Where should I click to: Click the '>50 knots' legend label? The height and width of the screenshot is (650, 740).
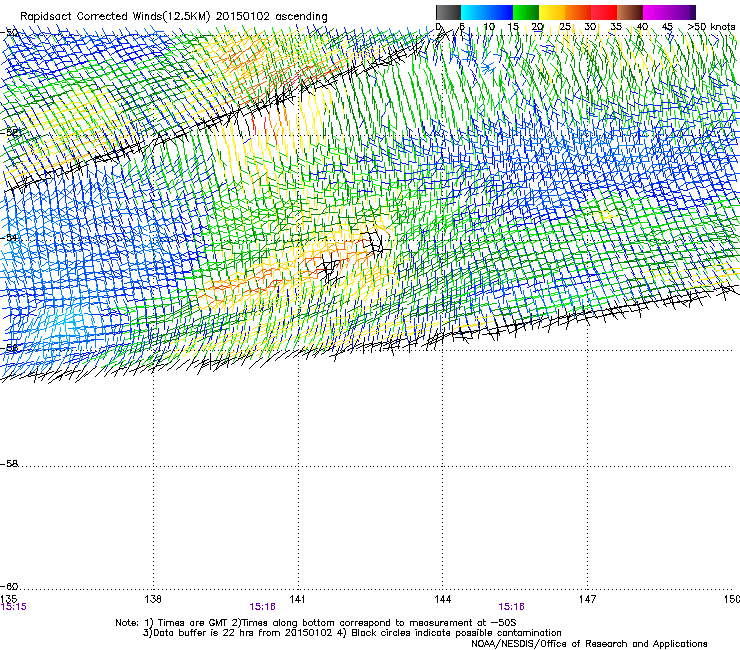711,27
